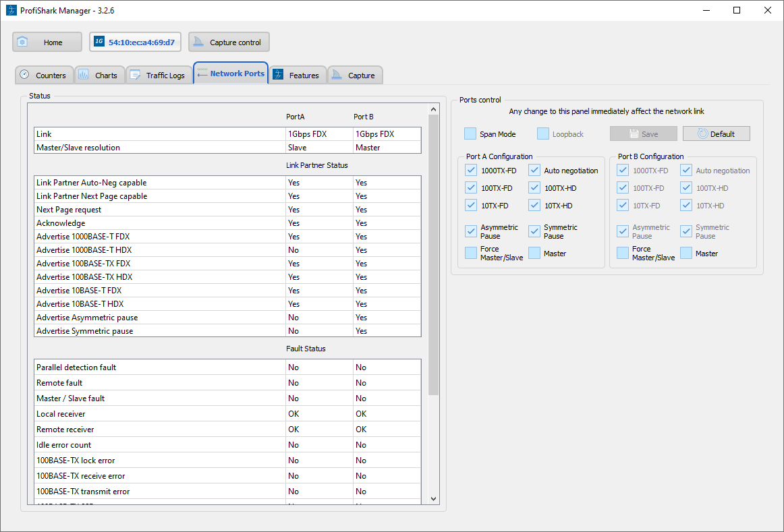
Task: Check Port A Master checkbox
Action: pos(534,253)
